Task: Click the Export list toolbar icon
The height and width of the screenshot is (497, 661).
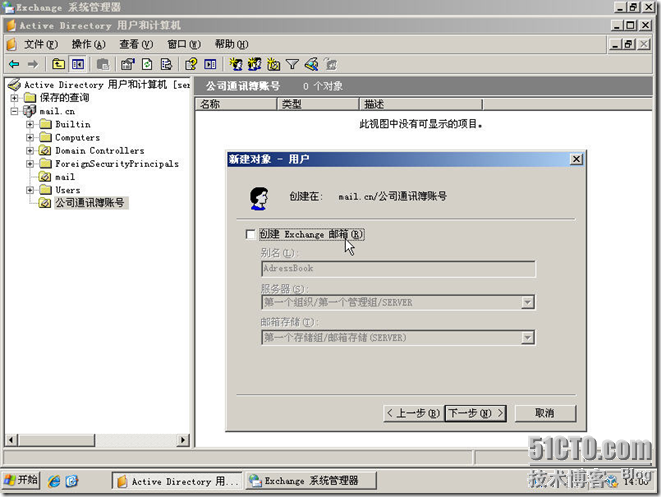Action: pos(167,64)
